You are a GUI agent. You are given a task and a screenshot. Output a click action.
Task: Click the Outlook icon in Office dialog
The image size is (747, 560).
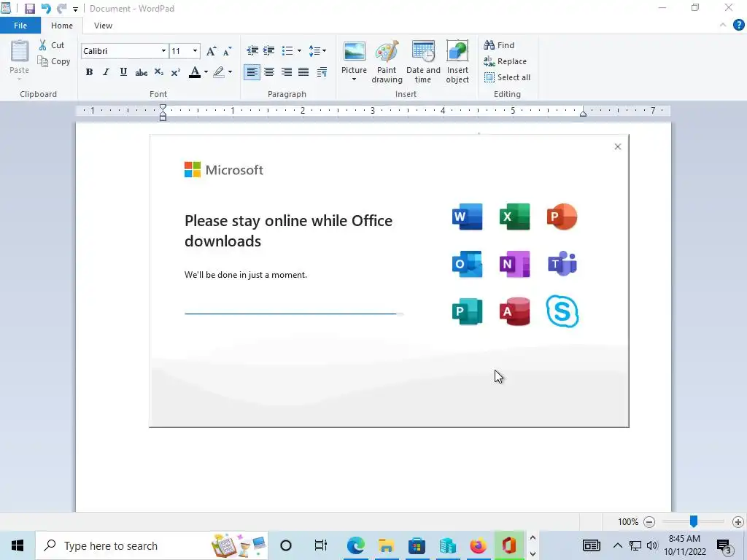467,264
